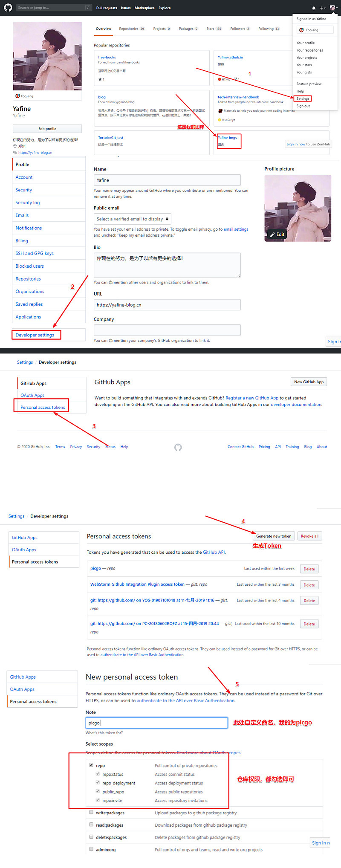Screen dimensions: 341x868
Task: Open Security log in settings sidebar
Action: [27, 203]
